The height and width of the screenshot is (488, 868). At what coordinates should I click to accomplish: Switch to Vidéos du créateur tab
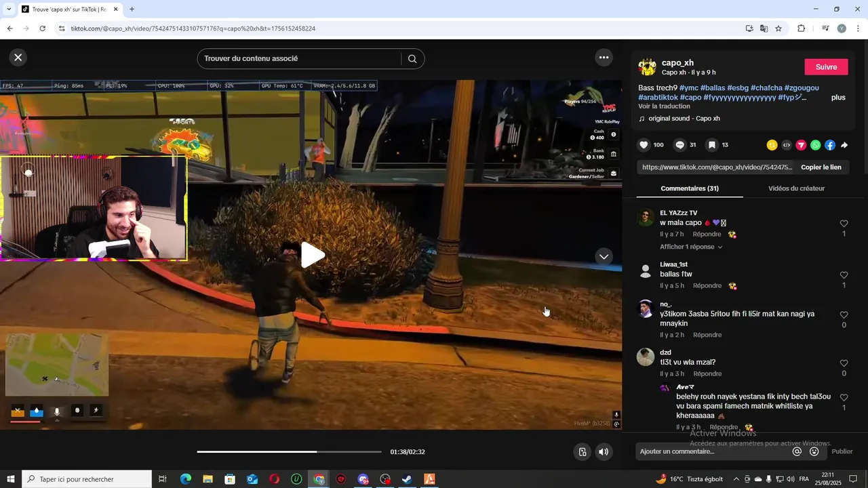796,188
